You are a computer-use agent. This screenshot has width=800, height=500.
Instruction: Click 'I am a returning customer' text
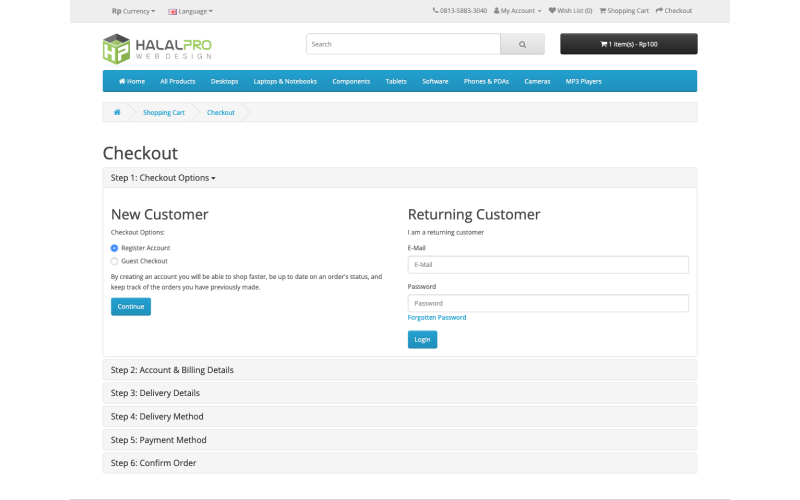[x=445, y=232]
